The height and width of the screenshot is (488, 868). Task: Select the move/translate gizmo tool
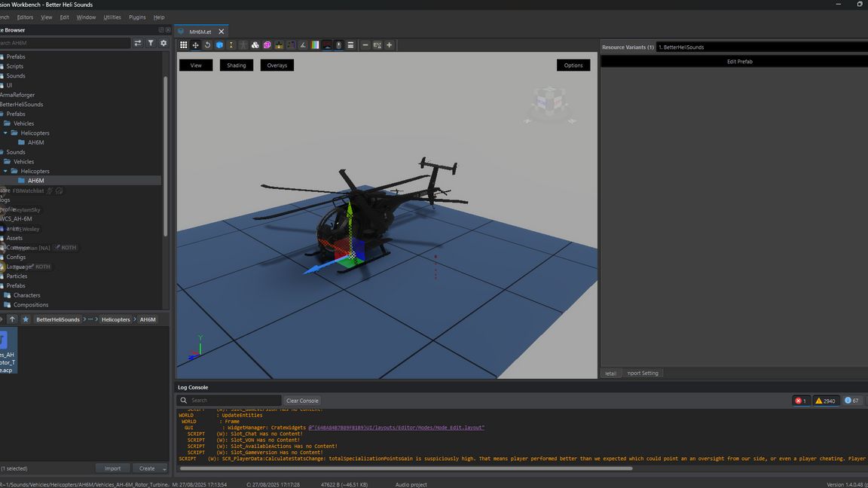point(195,45)
